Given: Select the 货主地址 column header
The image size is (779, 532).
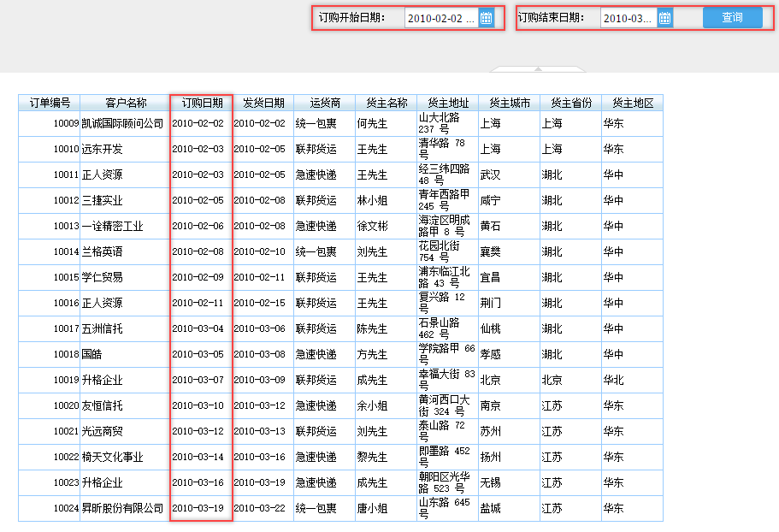Looking at the screenshot, I should 447,103.
